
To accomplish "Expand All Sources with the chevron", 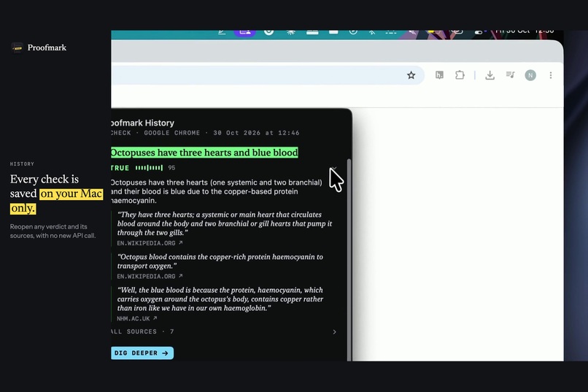I will [335, 332].
